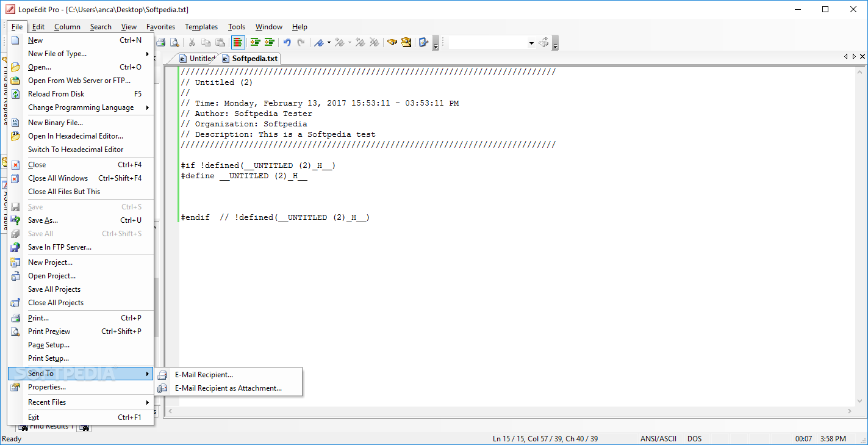Switch to the Untitled document tab
Viewport: 868px width, 445px height.
[196, 59]
